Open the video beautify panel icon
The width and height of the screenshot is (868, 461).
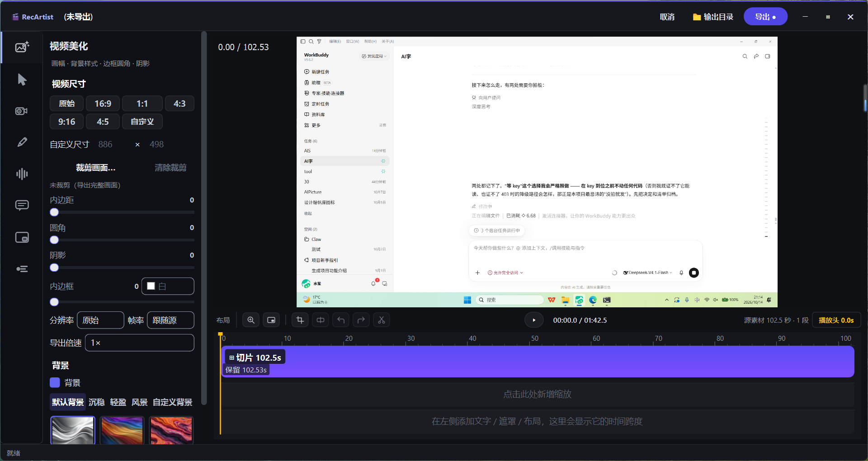coord(22,47)
